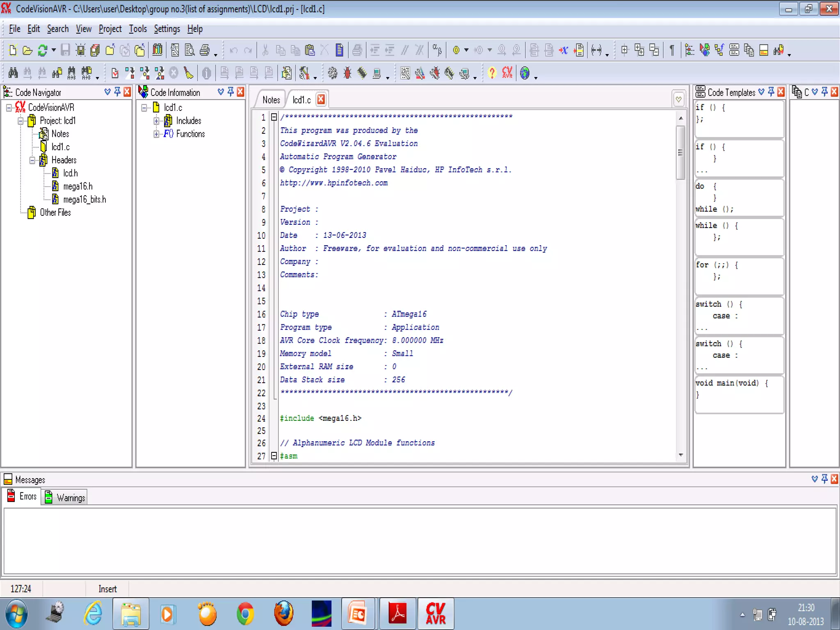Click the debugger bug icon
840x630 pixels.
coord(347,73)
